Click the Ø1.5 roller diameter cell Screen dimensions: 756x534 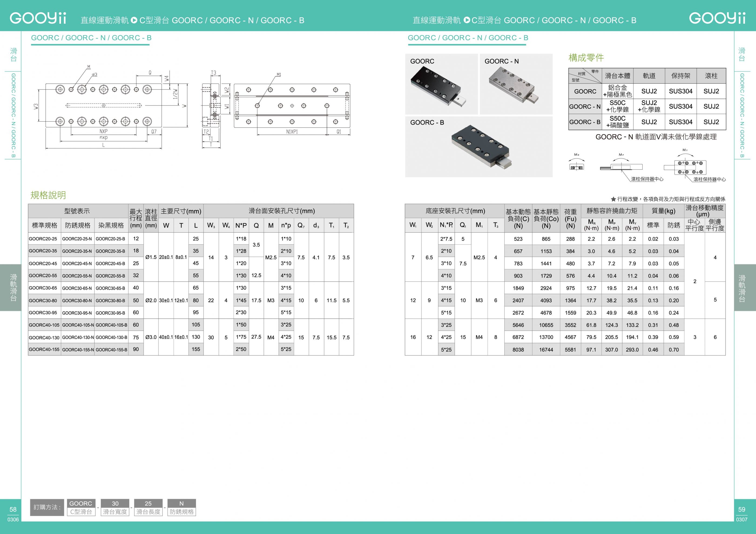(x=151, y=257)
